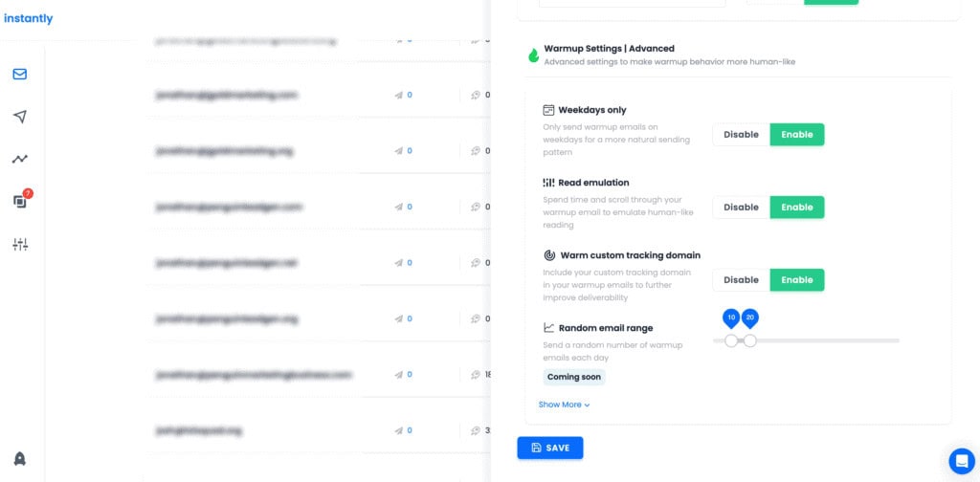The image size is (980, 482).
Task: Disable Read emulation
Action: click(741, 208)
